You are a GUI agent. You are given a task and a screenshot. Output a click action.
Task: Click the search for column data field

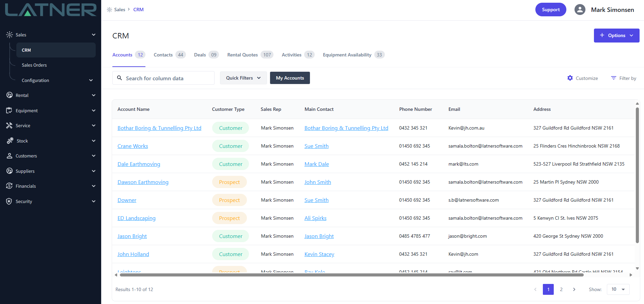167,78
